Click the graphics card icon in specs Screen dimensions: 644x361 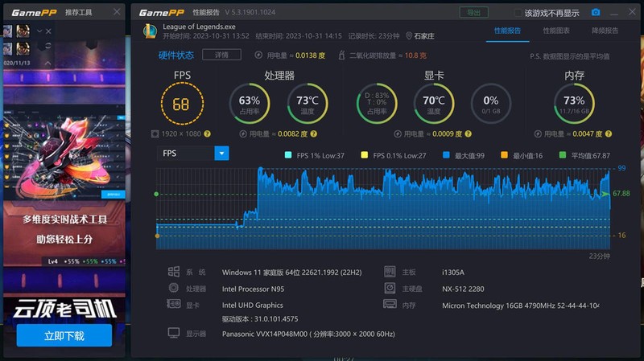point(174,304)
